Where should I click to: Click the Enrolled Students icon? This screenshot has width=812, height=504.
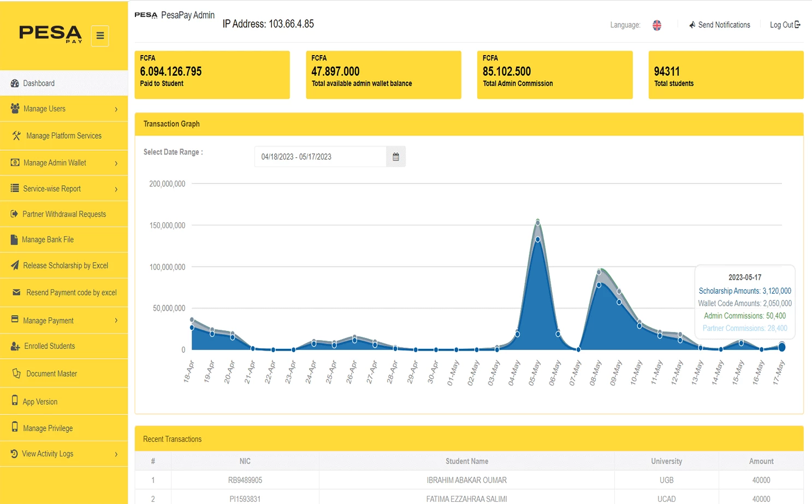[14, 346]
